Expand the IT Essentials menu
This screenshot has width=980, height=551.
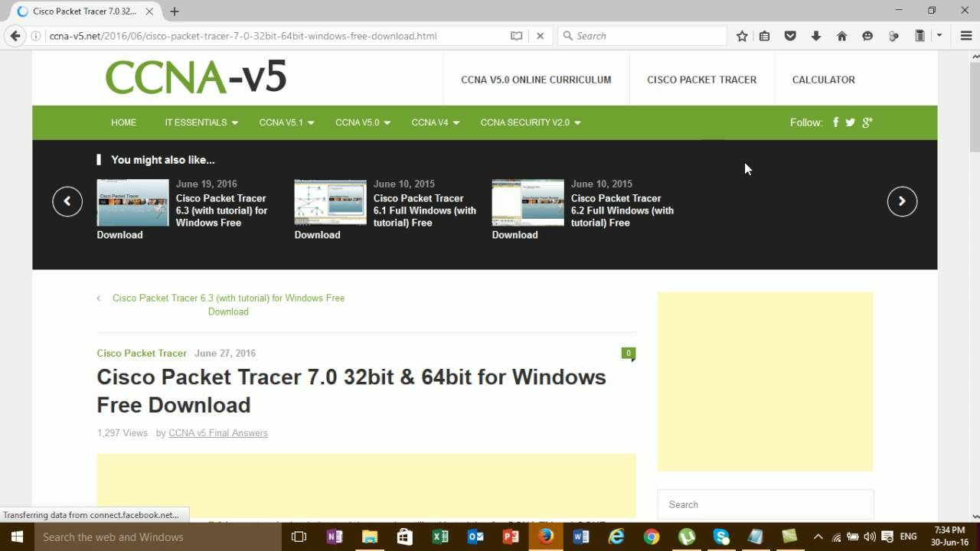tap(201, 122)
